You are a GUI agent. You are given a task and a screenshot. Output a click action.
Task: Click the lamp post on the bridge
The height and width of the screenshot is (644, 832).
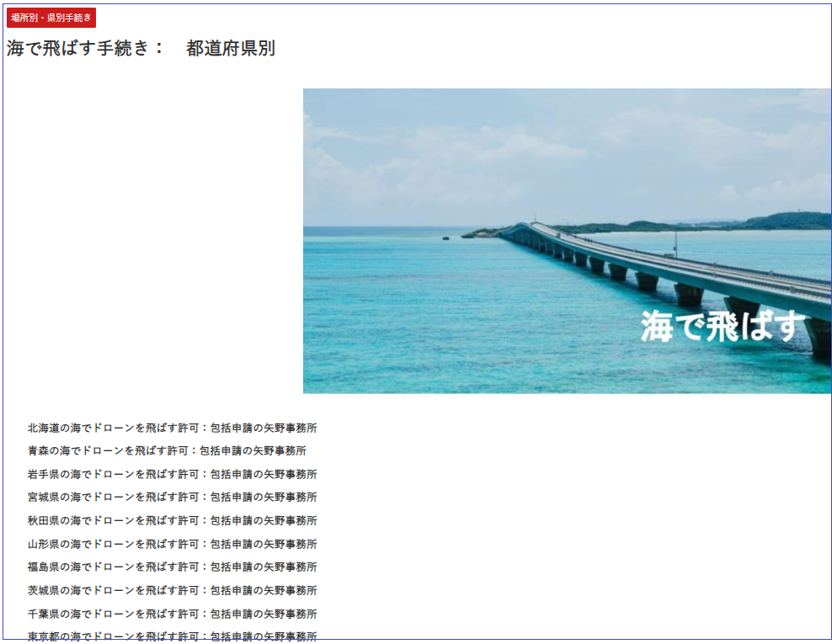(675, 244)
